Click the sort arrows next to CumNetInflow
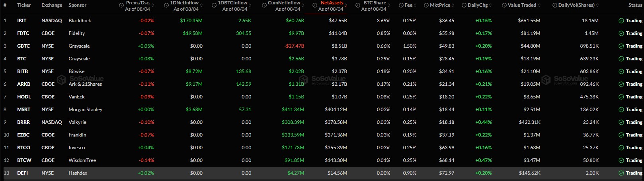Screen dimensions: 644x181 [303, 5]
